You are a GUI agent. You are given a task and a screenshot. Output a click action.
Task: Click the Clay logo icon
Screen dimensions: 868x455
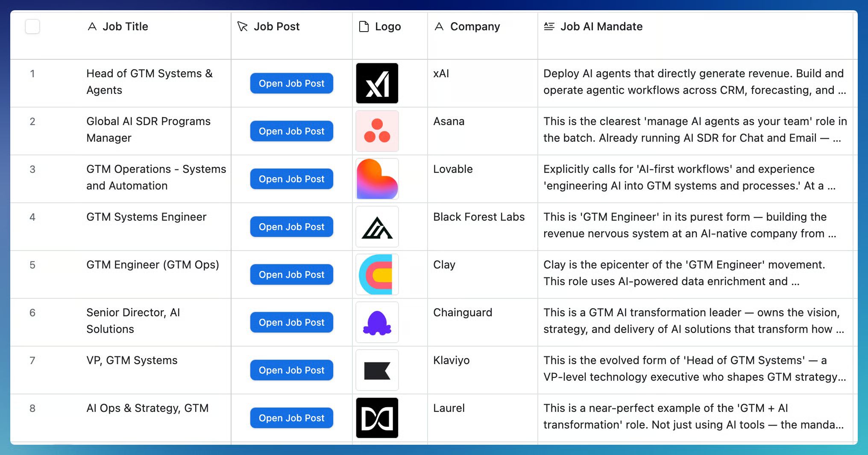[377, 274]
